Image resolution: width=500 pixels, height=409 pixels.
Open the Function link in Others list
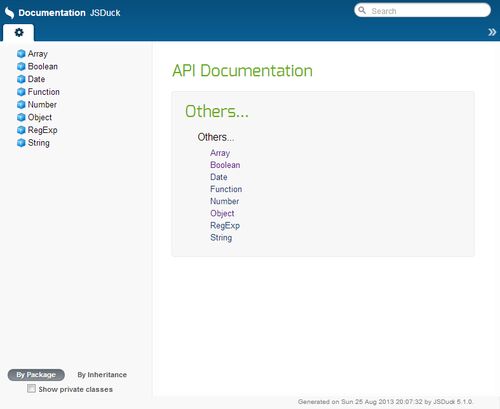(x=226, y=189)
